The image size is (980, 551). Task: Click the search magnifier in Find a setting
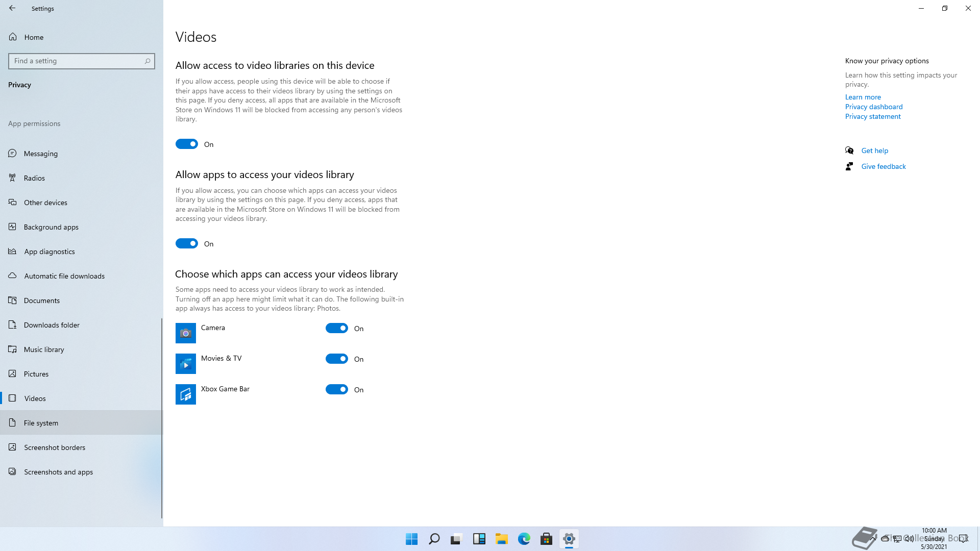[x=148, y=61]
